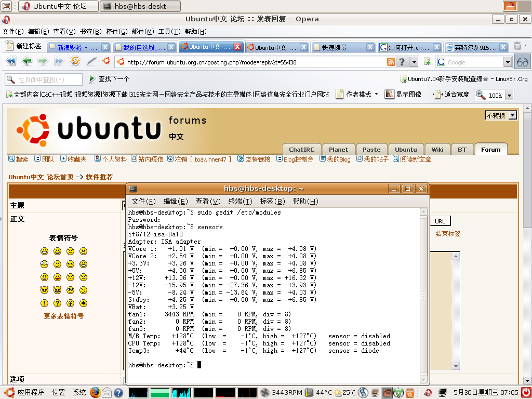Go back with the green back arrow
The image size is (532, 399).
click(x=27, y=61)
